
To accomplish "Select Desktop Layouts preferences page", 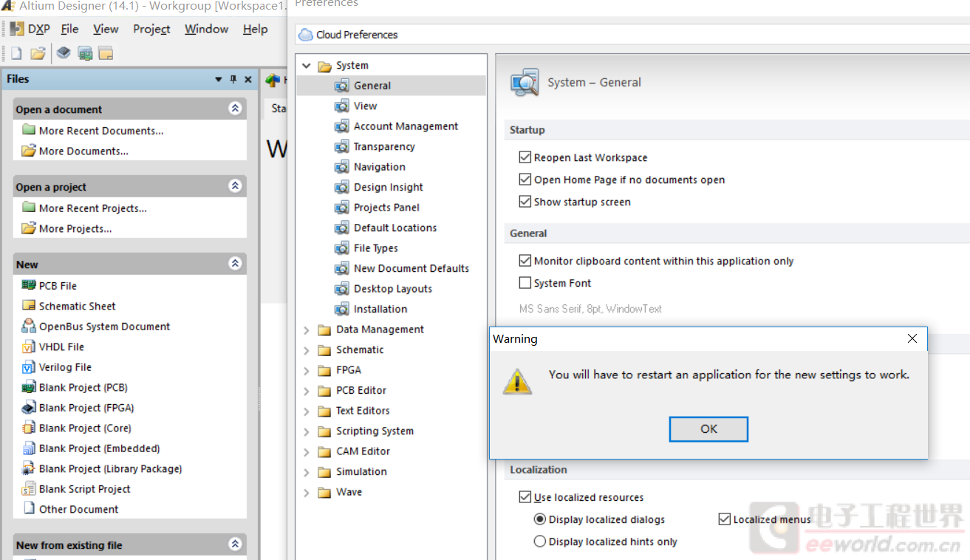I will tap(393, 289).
